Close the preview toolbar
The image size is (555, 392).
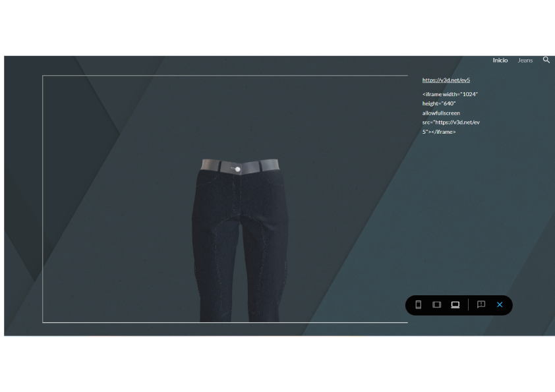[x=500, y=304]
